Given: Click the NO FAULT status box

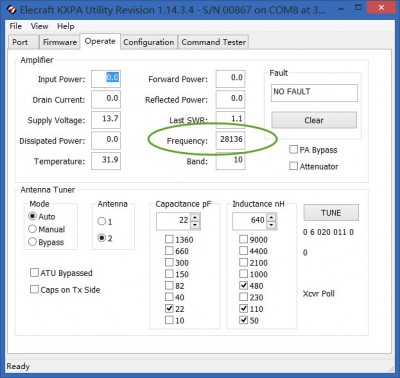Looking at the screenshot, I should pos(314,93).
